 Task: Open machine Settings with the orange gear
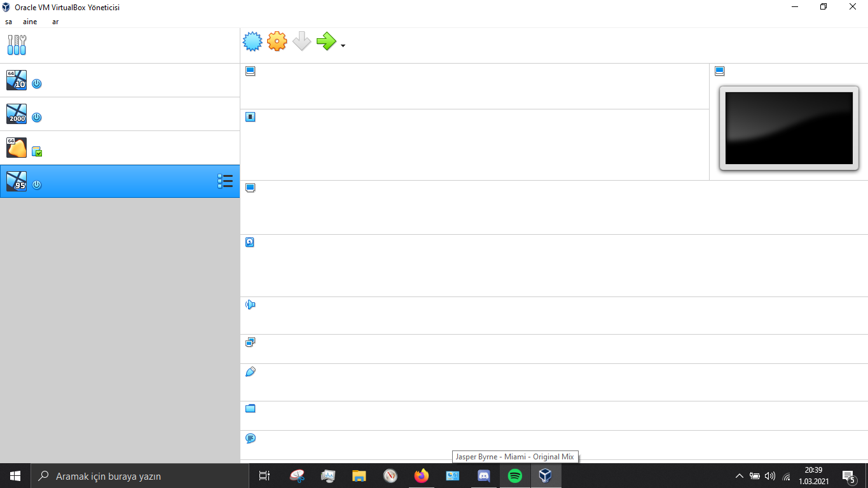pyautogui.click(x=277, y=42)
